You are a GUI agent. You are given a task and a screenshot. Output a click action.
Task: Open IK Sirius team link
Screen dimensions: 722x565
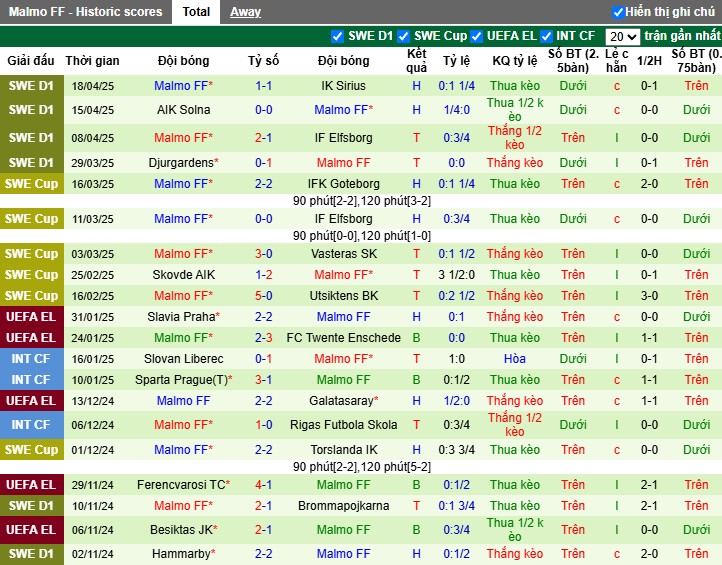click(344, 86)
